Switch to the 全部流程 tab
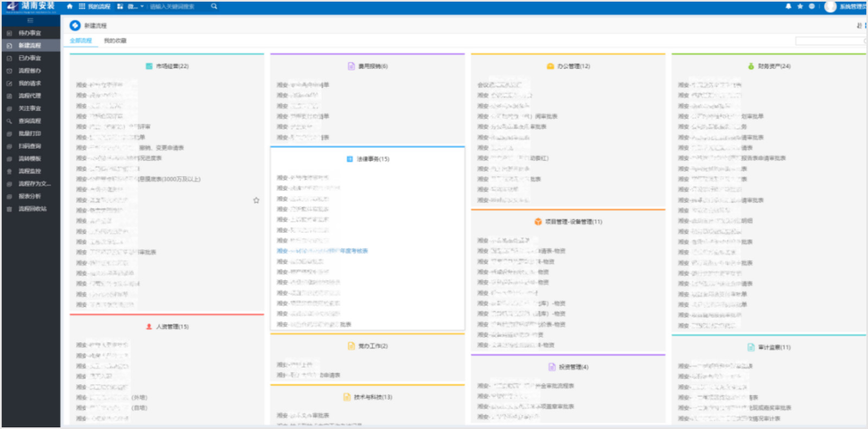This screenshot has width=868, height=429. (81, 41)
